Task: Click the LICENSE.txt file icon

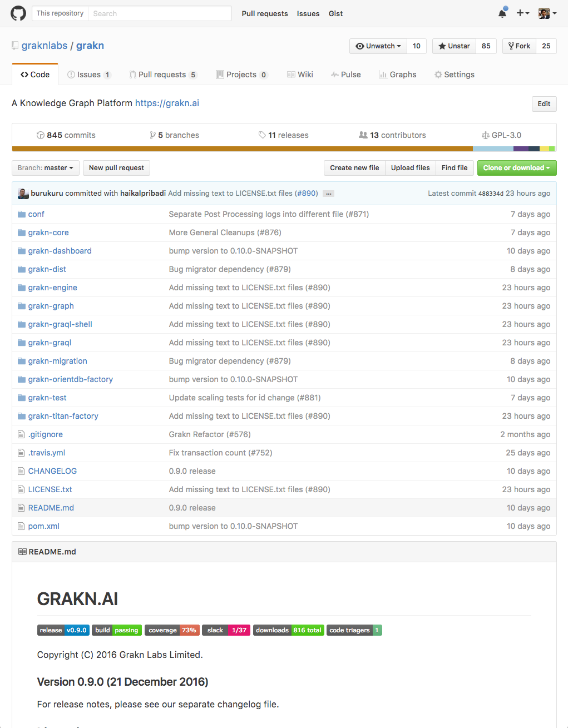Action: (21, 489)
